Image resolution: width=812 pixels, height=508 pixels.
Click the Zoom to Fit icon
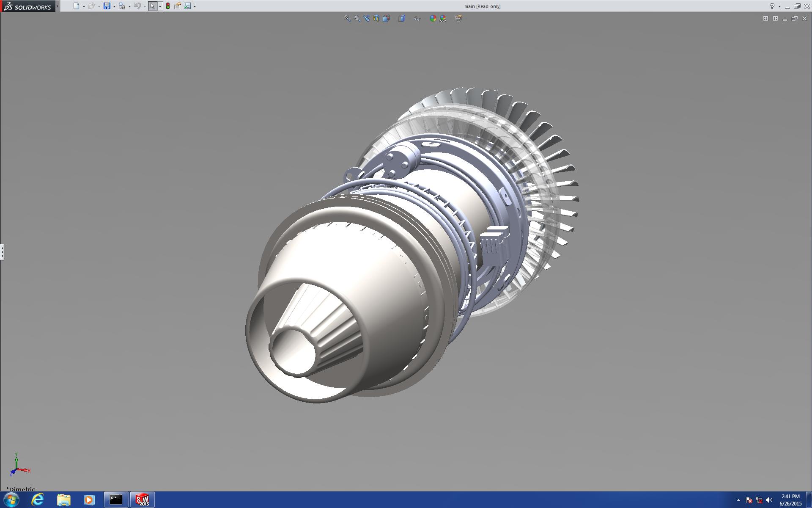tap(347, 18)
